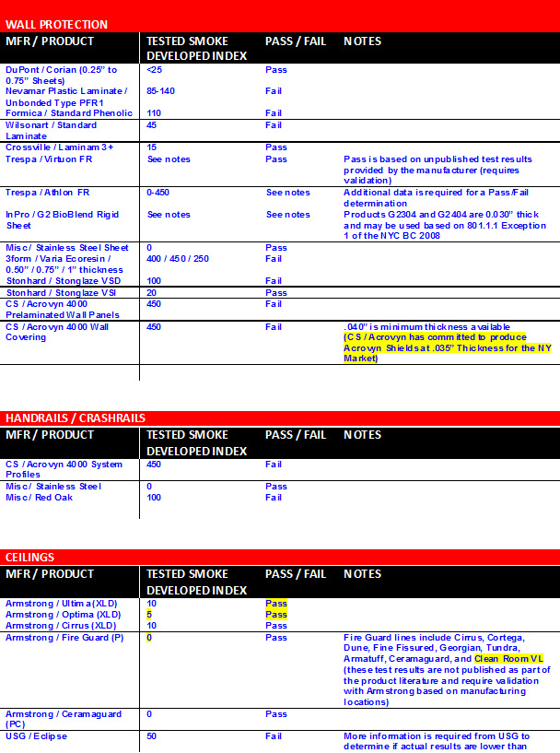This screenshot has width=560, height=753.
Task: Click 'Formica / Standard Phenolic' row name
Action: 69,113
